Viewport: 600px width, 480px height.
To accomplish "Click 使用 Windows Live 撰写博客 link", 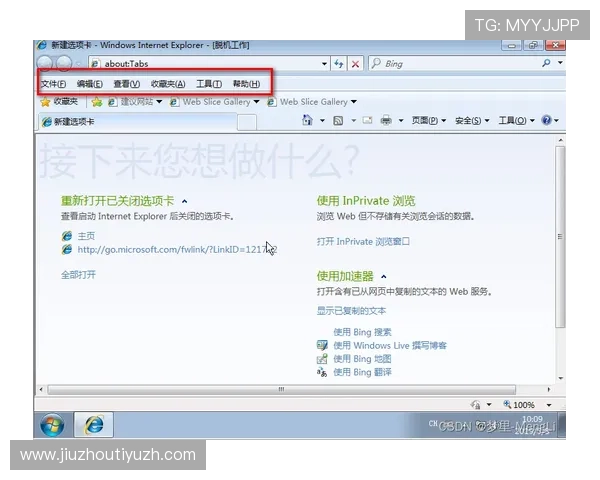I will point(390,345).
